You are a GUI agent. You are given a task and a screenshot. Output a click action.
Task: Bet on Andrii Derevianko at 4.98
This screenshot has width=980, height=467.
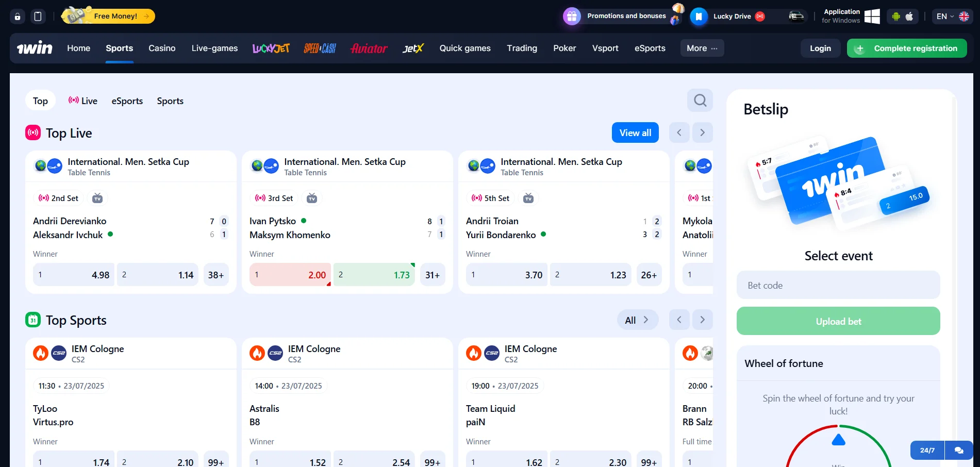point(74,275)
